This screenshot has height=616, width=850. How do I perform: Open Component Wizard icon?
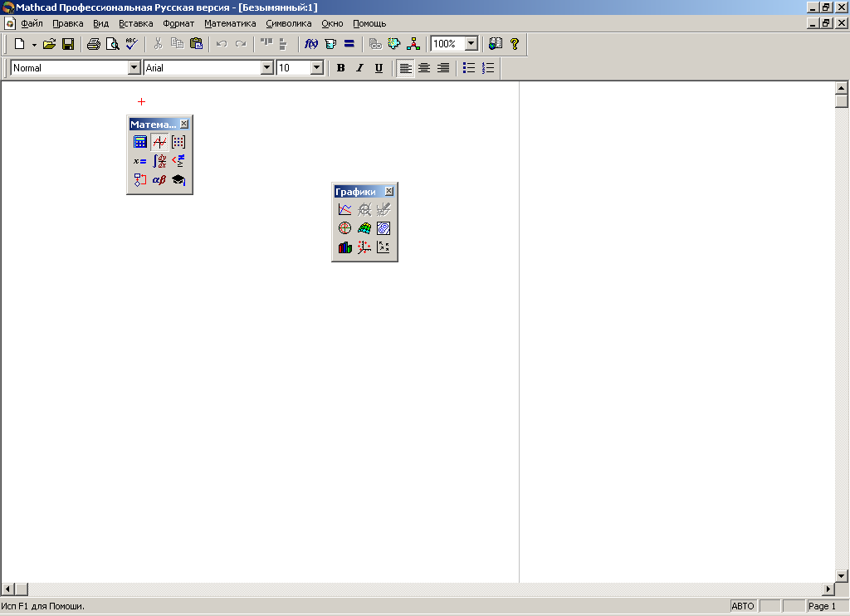(x=394, y=44)
